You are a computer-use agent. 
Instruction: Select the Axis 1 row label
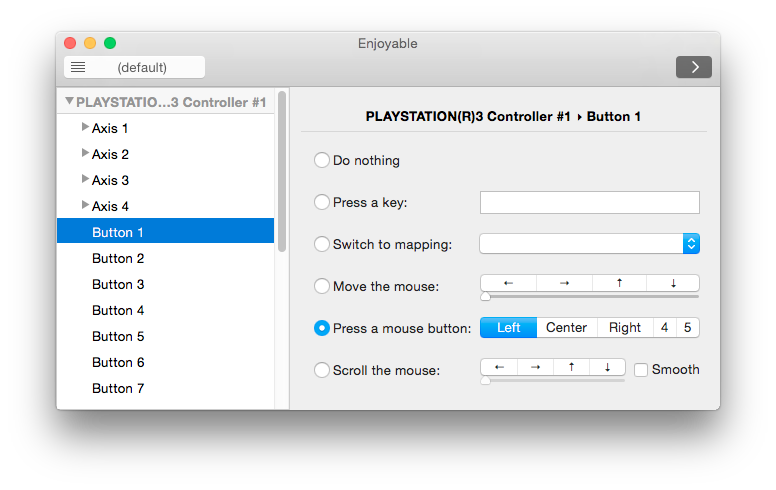(110, 128)
